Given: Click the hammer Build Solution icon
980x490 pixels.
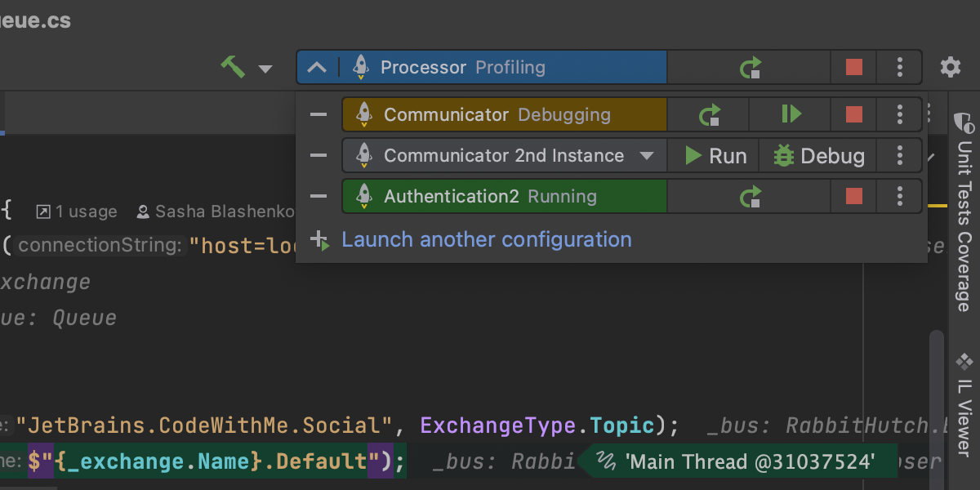Looking at the screenshot, I should (233, 67).
